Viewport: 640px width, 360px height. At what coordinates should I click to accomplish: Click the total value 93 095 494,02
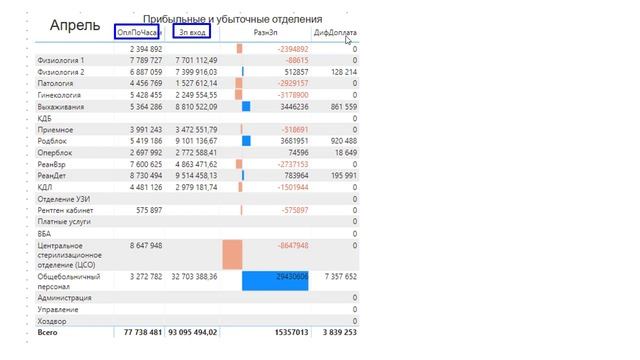pyautogui.click(x=193, y=333)
